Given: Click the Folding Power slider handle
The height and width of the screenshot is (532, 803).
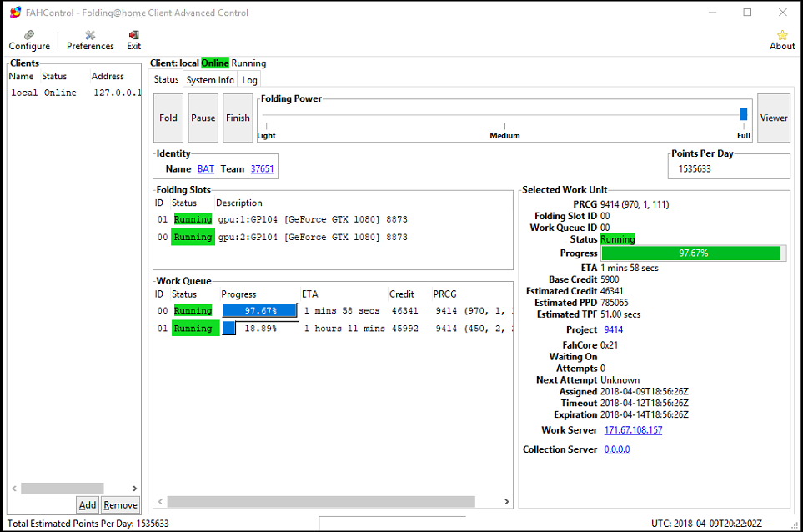Looking at the screenshot, I should point(743,114).
